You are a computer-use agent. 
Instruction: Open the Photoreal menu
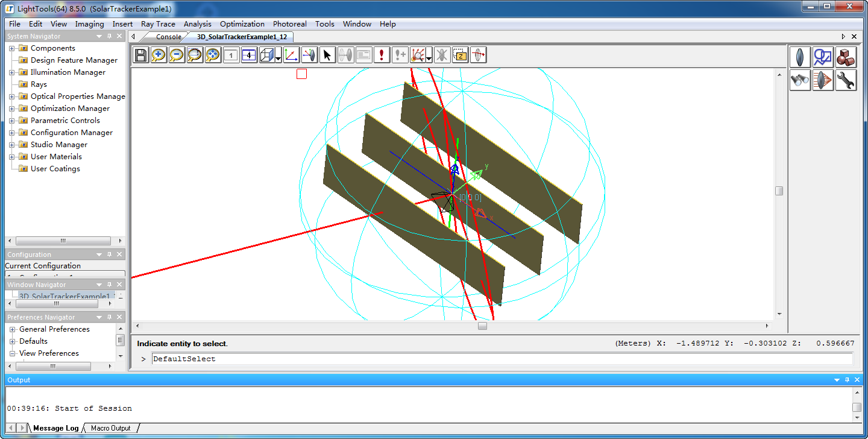(290, 24)
